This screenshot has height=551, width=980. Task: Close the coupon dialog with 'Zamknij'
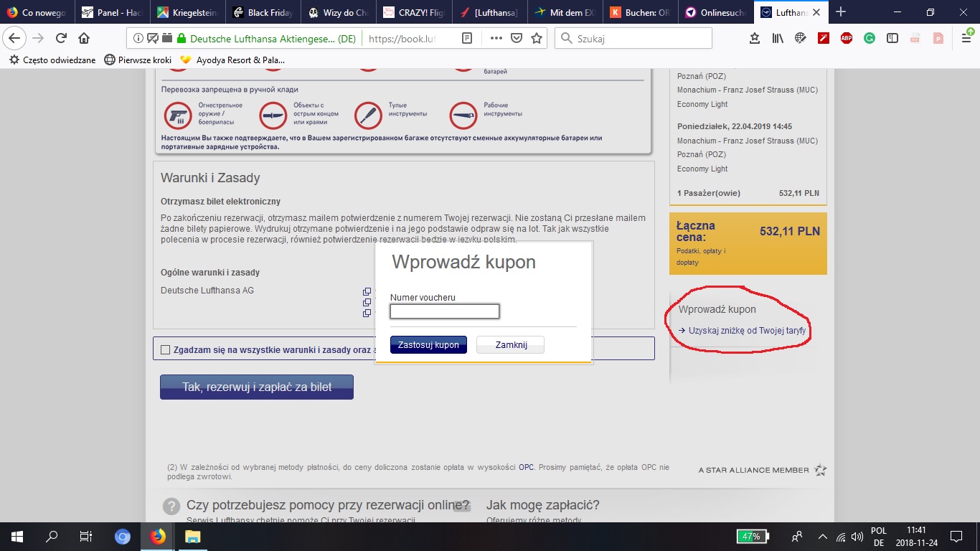pyautogui.click(x=511, y=345)
